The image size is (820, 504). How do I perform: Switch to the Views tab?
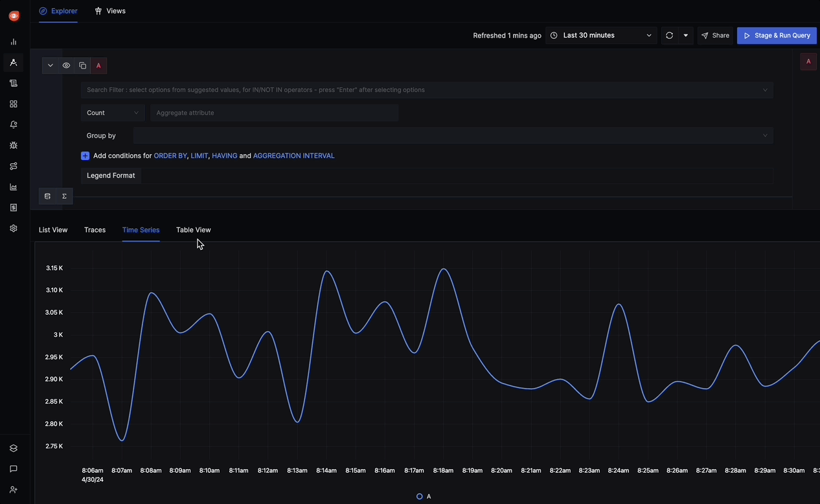[110, 11]
